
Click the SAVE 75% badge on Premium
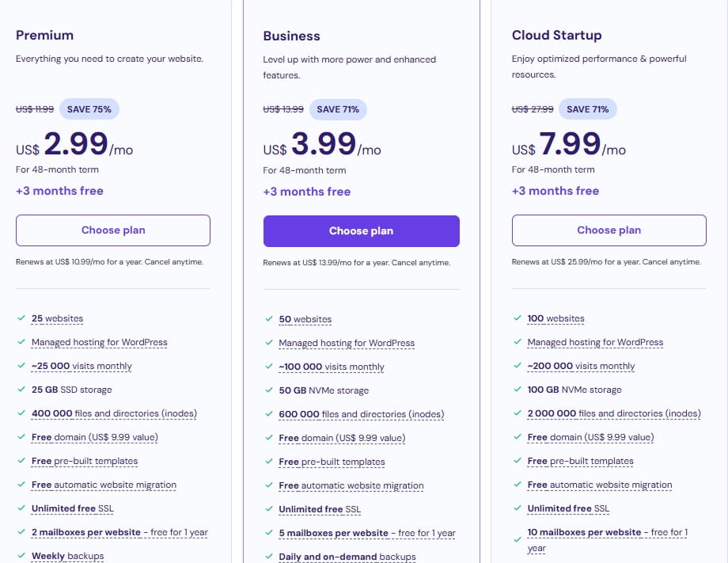tap(89, 109)
